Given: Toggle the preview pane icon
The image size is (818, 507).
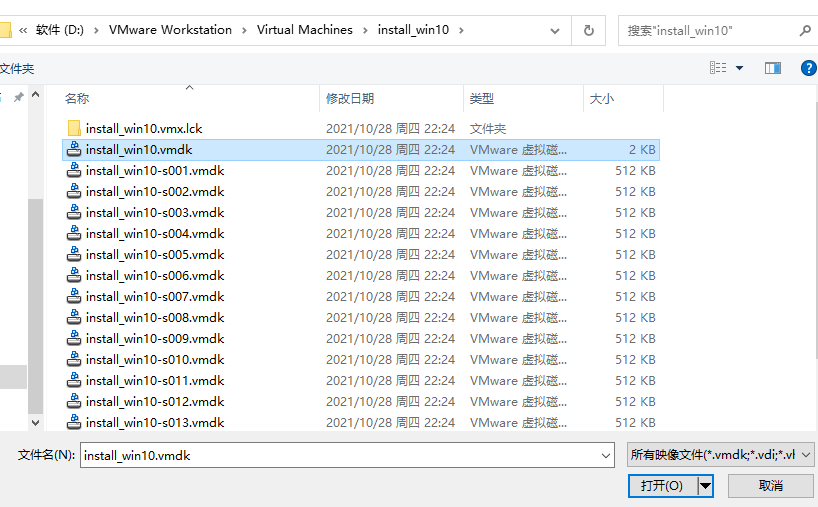Looking at the screenshot, I should click(772, 68).
